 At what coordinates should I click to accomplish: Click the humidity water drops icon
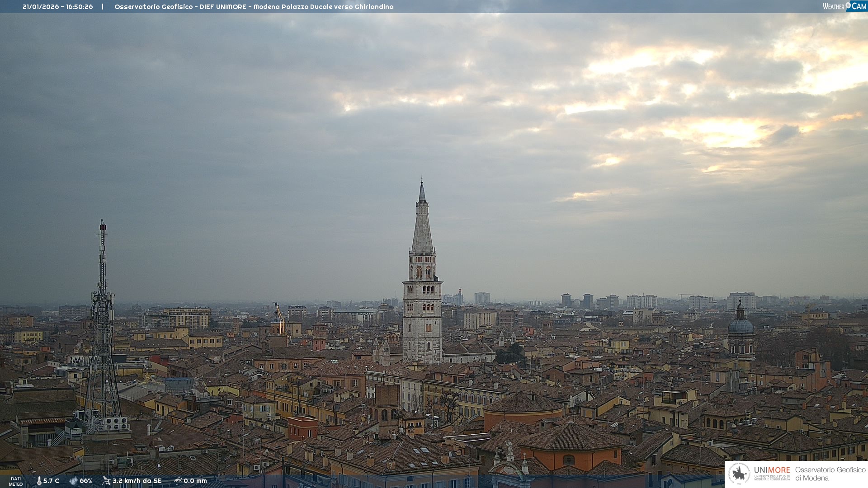pos(73,481)
